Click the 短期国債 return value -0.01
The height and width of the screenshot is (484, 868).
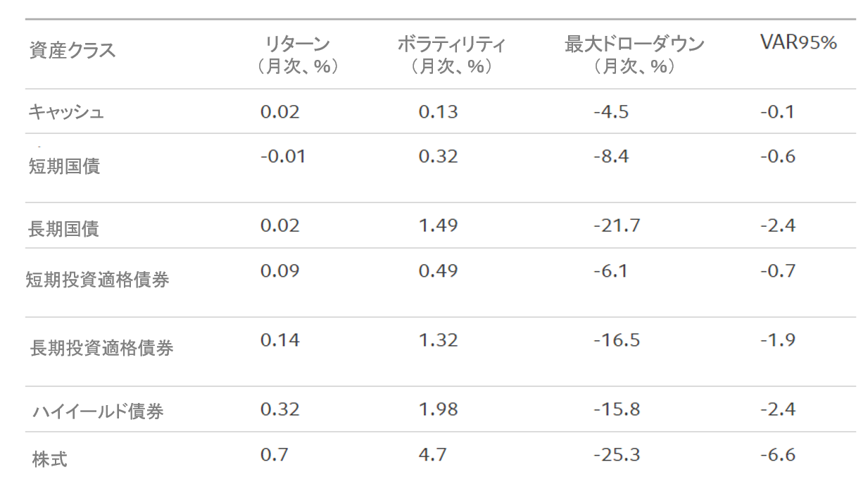283,156
